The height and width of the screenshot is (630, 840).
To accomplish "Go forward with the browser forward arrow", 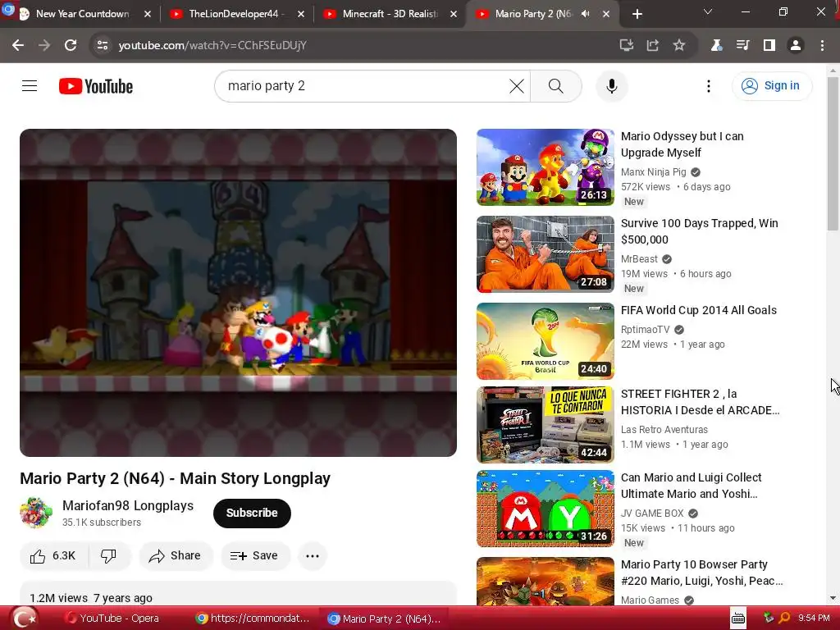I will coord(44,46).
